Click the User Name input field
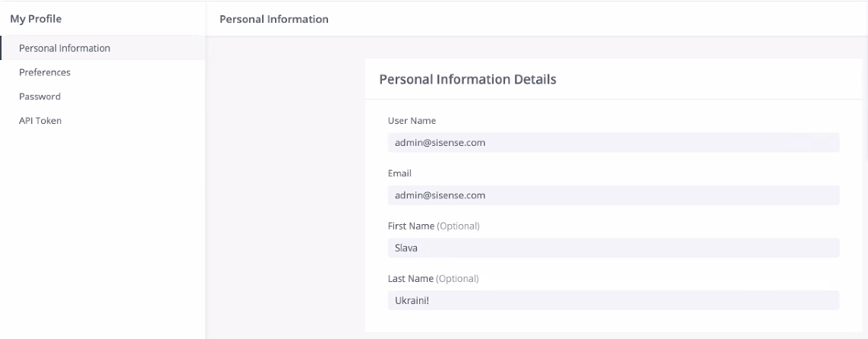The width and height of the screenshot is (868, 339). (614, 142)
